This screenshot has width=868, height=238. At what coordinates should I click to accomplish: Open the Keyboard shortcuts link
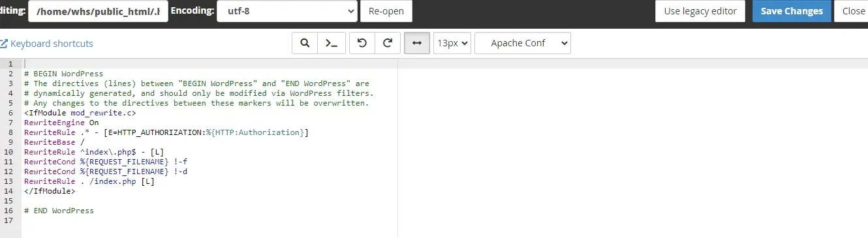tap(47, 44)
